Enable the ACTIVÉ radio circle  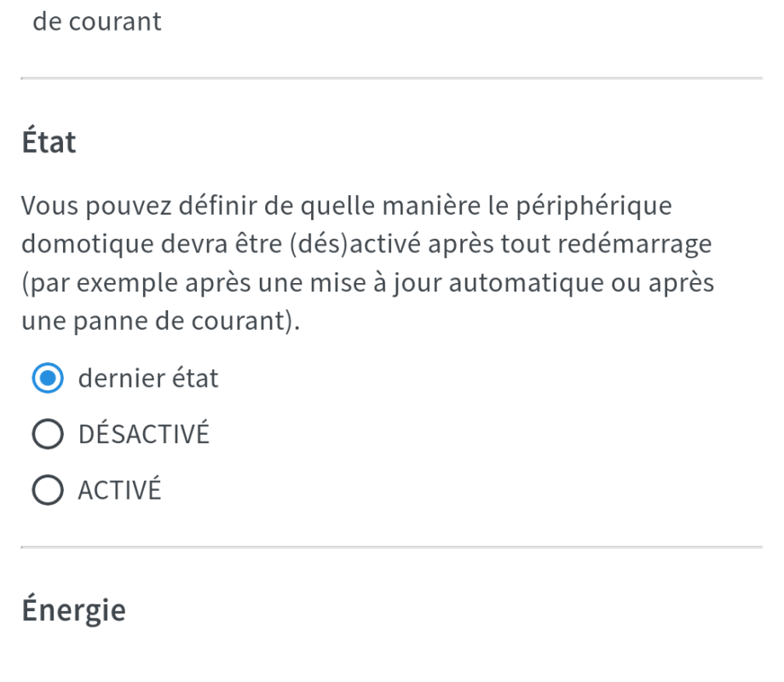click(x=48, y=491)
